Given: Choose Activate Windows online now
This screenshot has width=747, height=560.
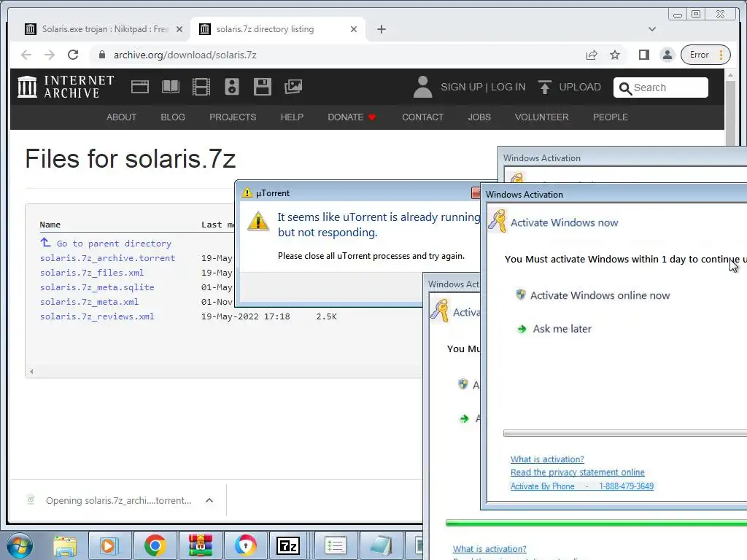Looking at the screenshot, I should tap(600, 295).
